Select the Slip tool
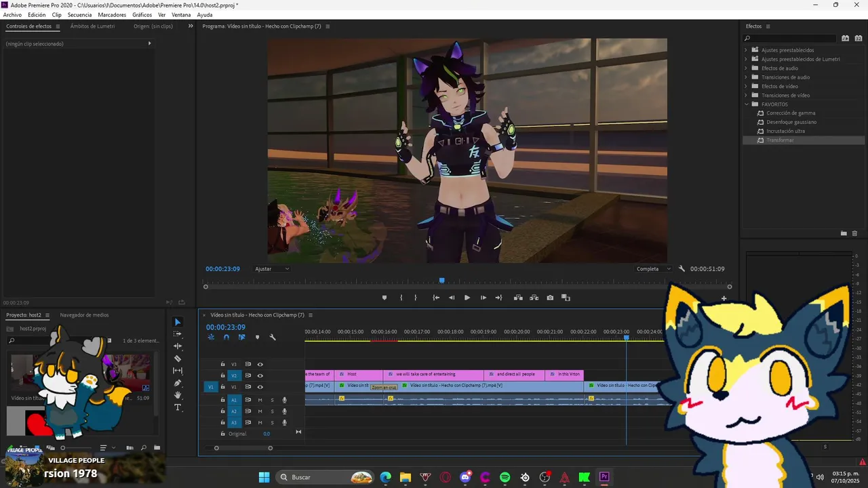This screenshot has height=488, width=868. 178,371
